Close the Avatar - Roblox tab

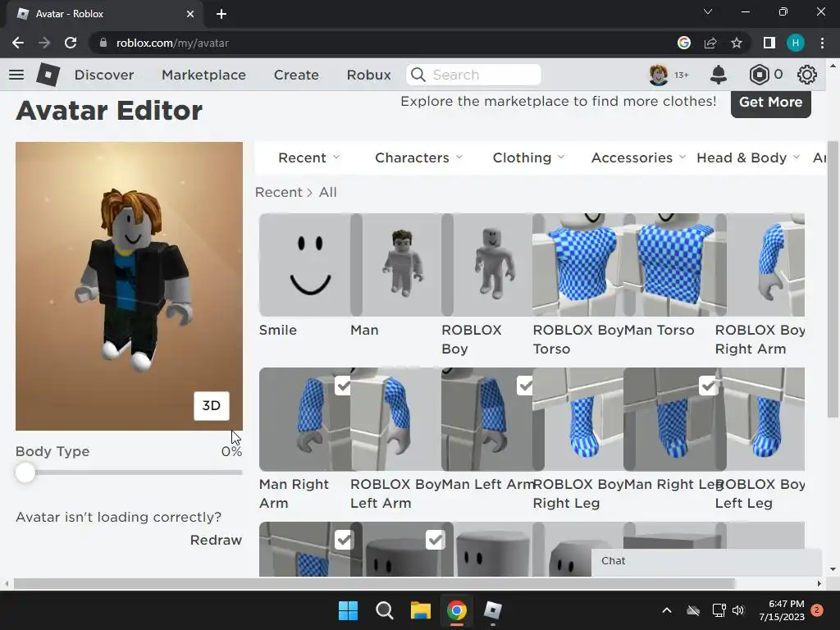coord(190,14)
